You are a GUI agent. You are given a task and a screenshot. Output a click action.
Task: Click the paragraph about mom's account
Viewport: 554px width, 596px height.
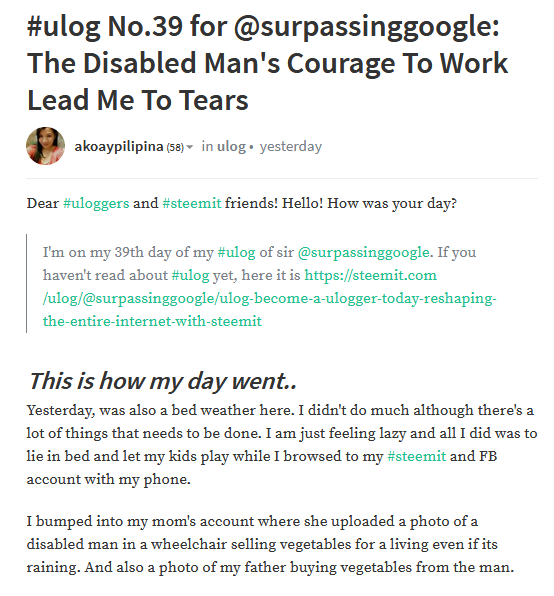pyautogui.click(x=270, y=544)
